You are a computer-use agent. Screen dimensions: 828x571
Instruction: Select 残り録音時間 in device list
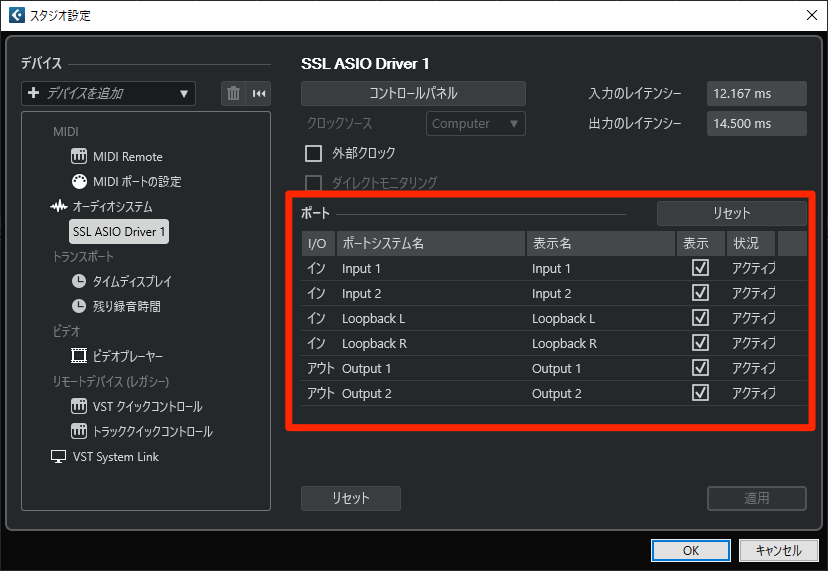coord(127,306)
